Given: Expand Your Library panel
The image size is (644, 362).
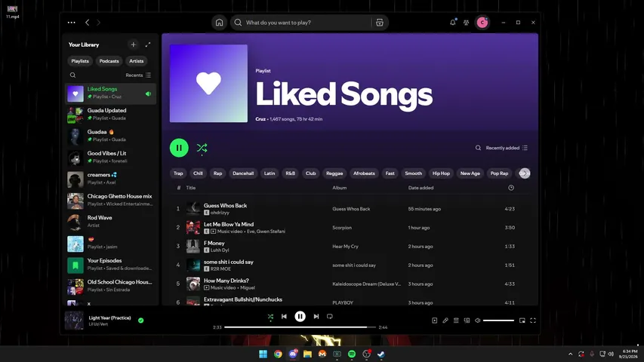Looking at the screenshot, I should pyautogui.click(x=148, y=44).
